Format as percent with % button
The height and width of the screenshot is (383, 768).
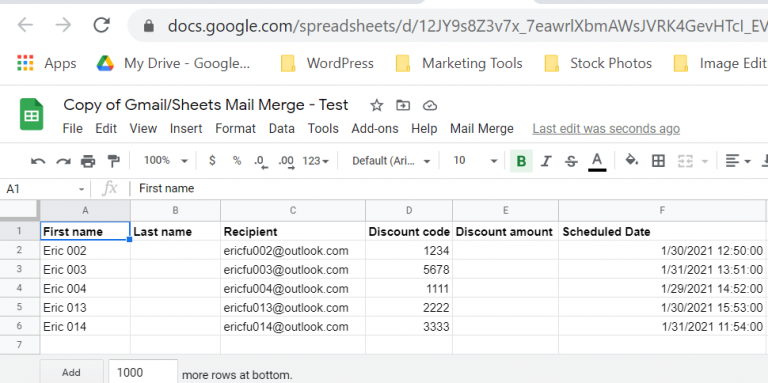(x=237, y=161)
